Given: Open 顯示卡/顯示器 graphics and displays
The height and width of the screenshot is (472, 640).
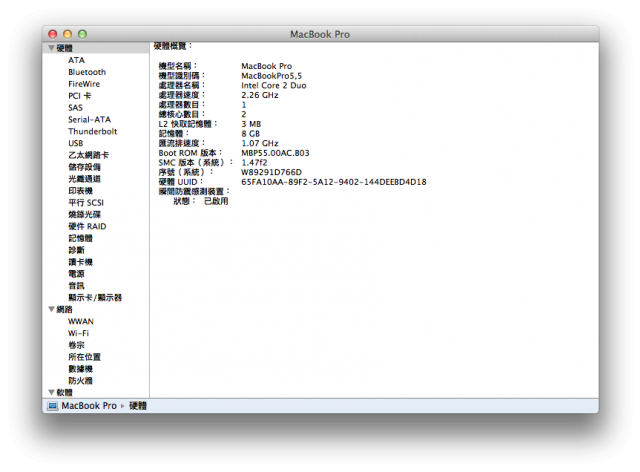Looking at the screenshot, I should point(95,298).
